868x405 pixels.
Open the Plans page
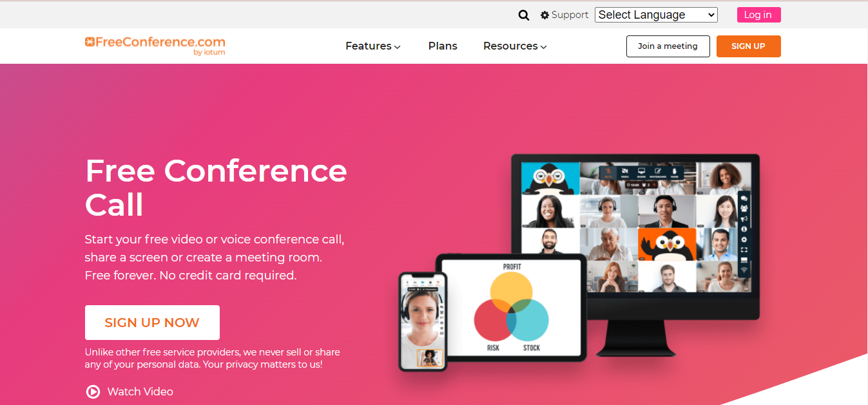coord(443,46)
